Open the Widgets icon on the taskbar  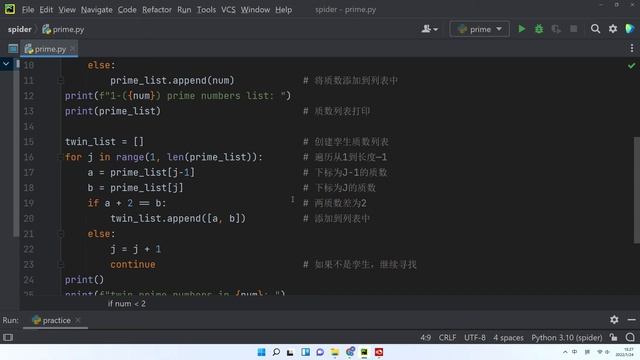305,352
